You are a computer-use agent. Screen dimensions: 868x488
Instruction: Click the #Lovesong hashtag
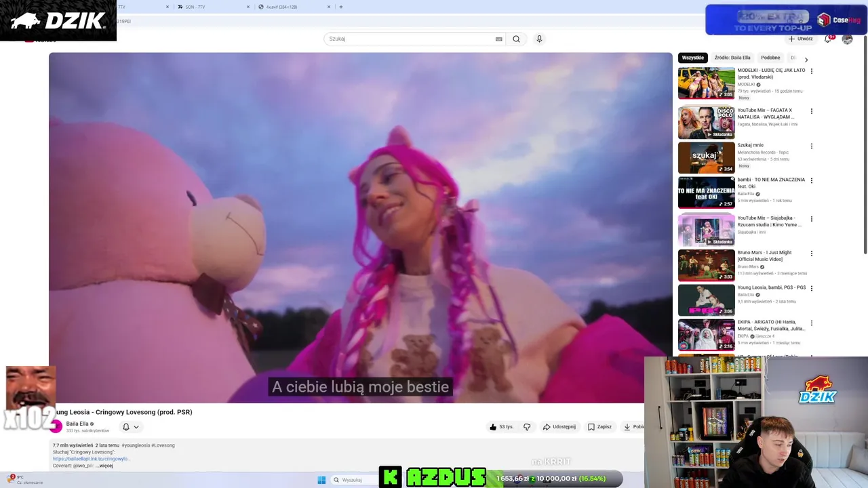point(163,445)
